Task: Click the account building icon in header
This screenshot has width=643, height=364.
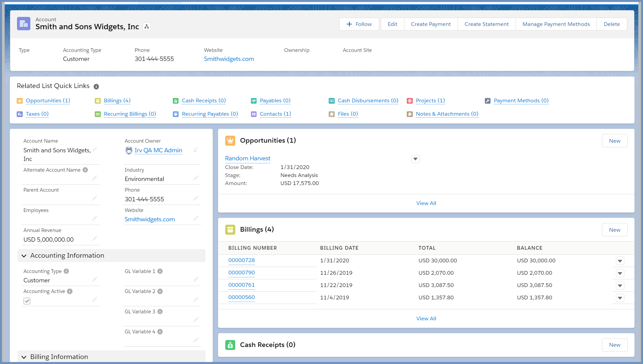Action: tap(24, 24)
